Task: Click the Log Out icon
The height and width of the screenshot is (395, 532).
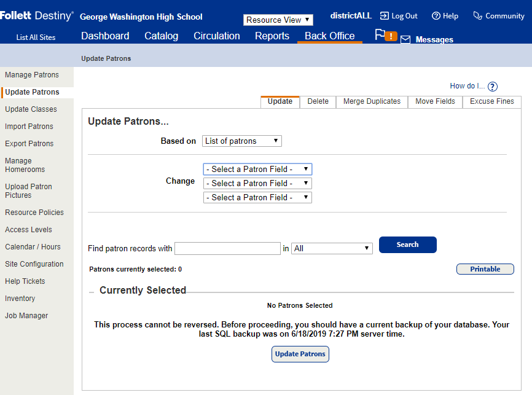Action: (385, 15)
